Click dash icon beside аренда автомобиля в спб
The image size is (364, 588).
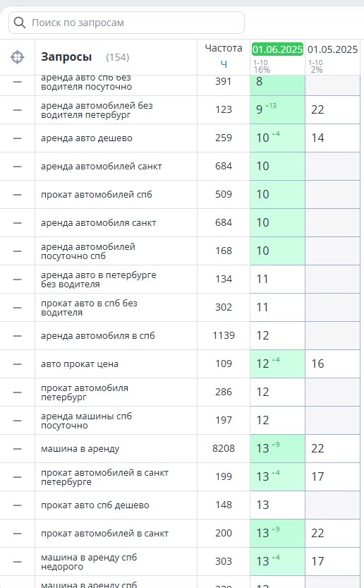coord(17,335)
